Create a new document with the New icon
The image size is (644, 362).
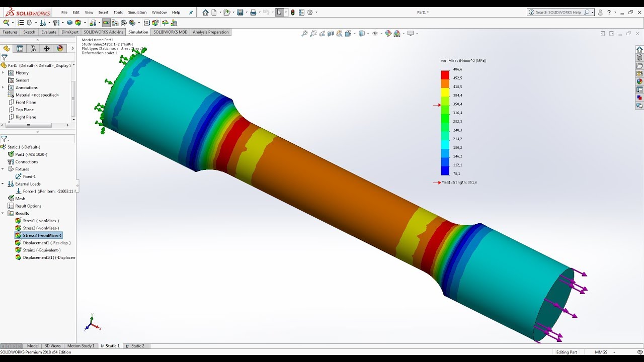click(214, 12)
